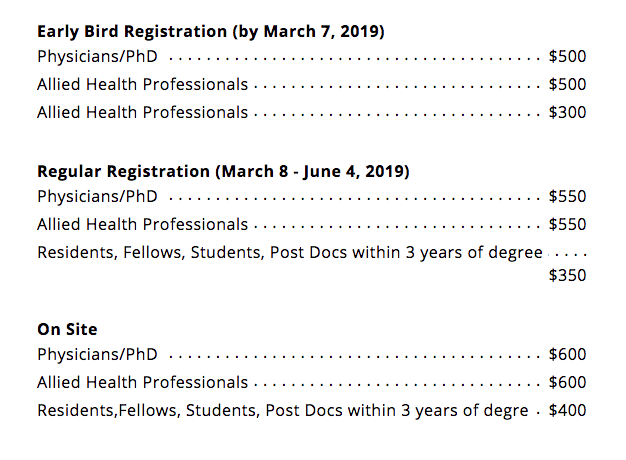
Task: Click second Early Bird Allied Health Professionals row
Action: click(x=142, y=113)
